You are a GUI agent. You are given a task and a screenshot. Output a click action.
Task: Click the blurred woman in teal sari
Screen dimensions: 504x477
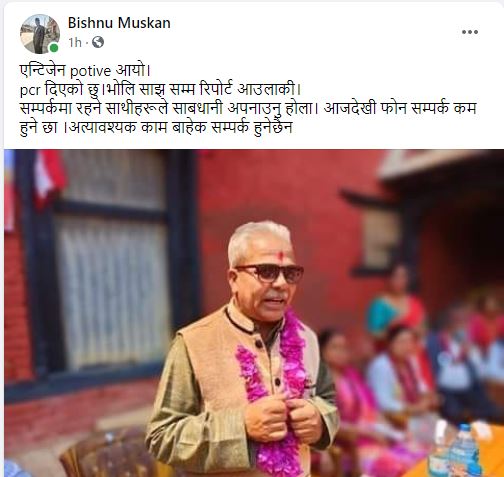coord(395,305)
